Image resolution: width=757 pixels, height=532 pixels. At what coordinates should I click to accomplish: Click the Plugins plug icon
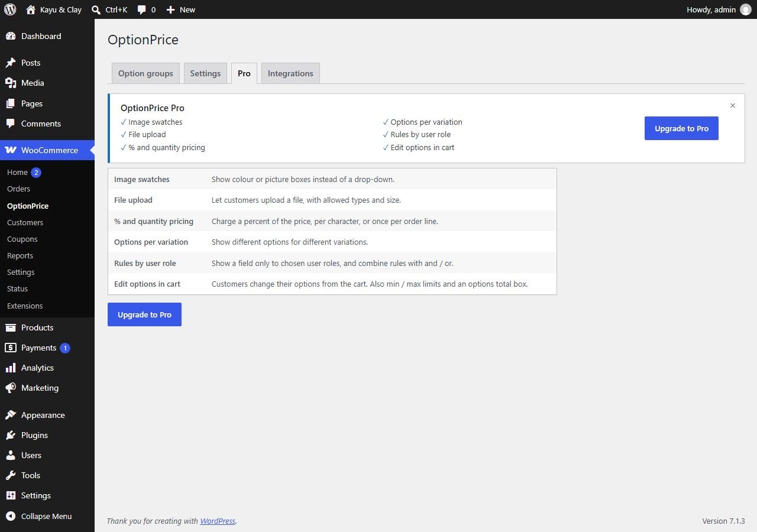(x=11, y=435)
